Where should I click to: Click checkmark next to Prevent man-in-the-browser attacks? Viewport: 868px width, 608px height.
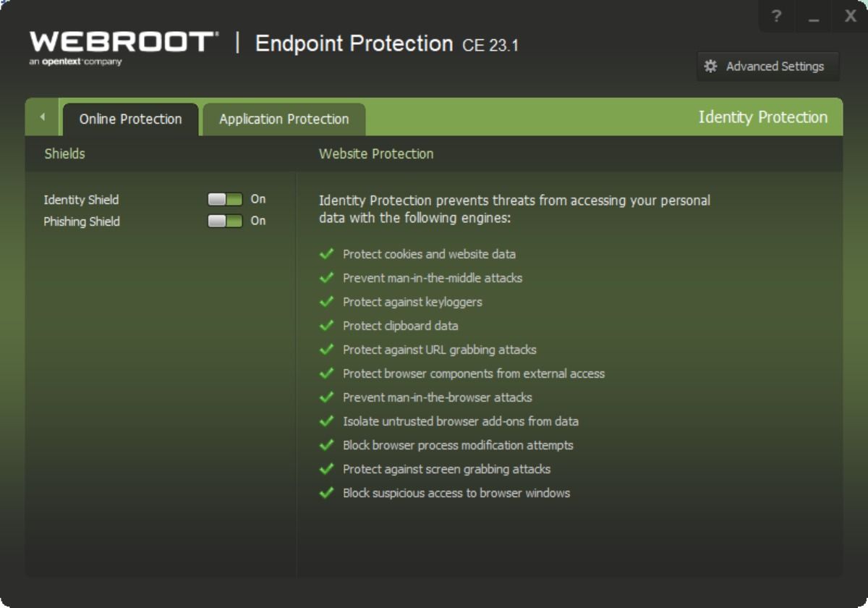click(327, 397)
